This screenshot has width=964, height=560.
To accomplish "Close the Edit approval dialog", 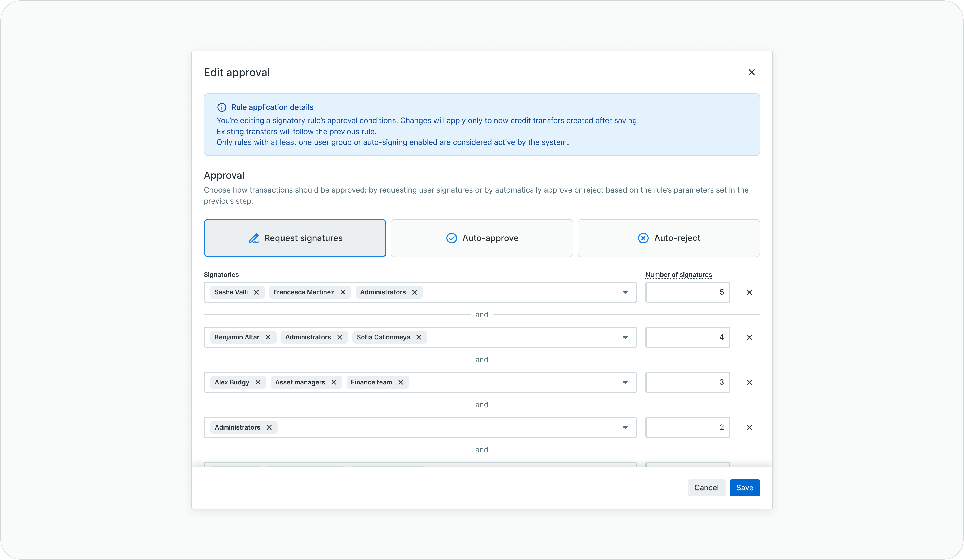I will (x=751, y=72).
